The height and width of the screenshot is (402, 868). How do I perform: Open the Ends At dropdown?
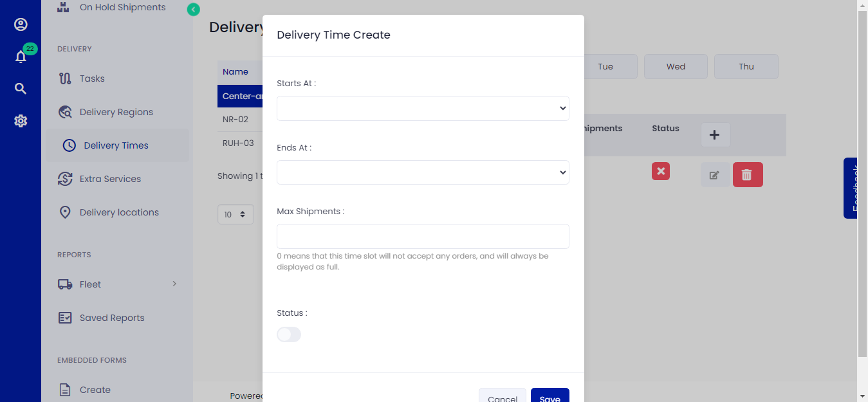(422, 172)
